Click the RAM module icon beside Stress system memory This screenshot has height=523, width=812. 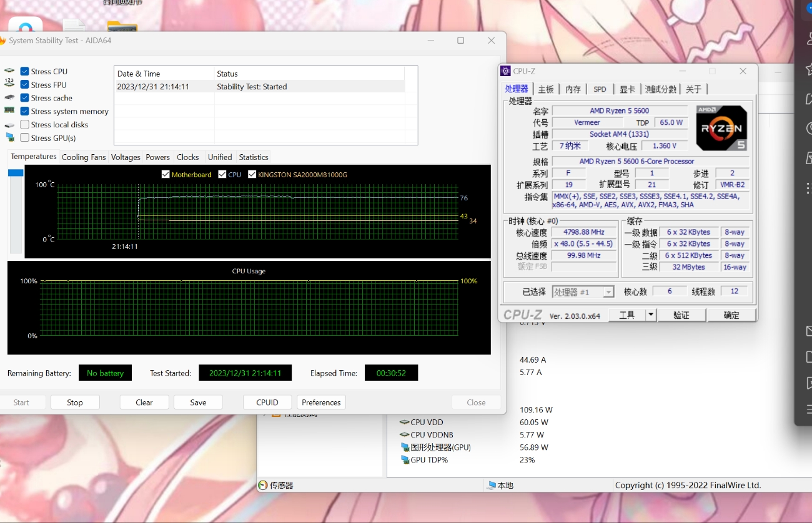(x=9, y=110)
